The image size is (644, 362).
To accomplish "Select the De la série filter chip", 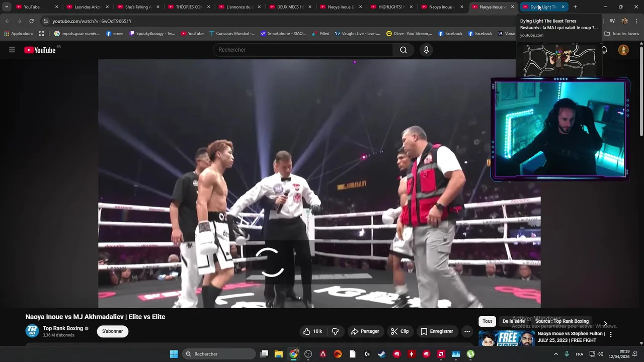I will tap(513, 321).
